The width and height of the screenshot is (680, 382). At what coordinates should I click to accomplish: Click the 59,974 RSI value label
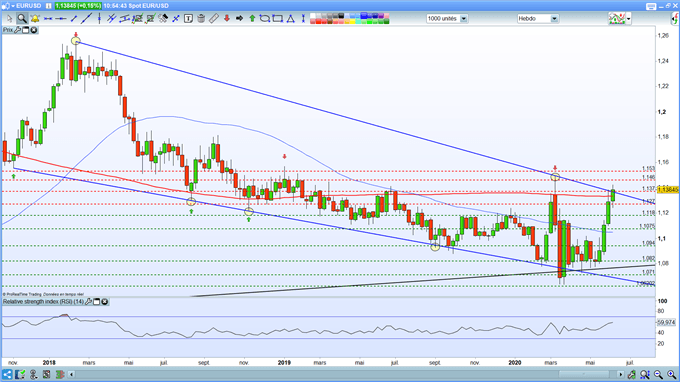667,322
